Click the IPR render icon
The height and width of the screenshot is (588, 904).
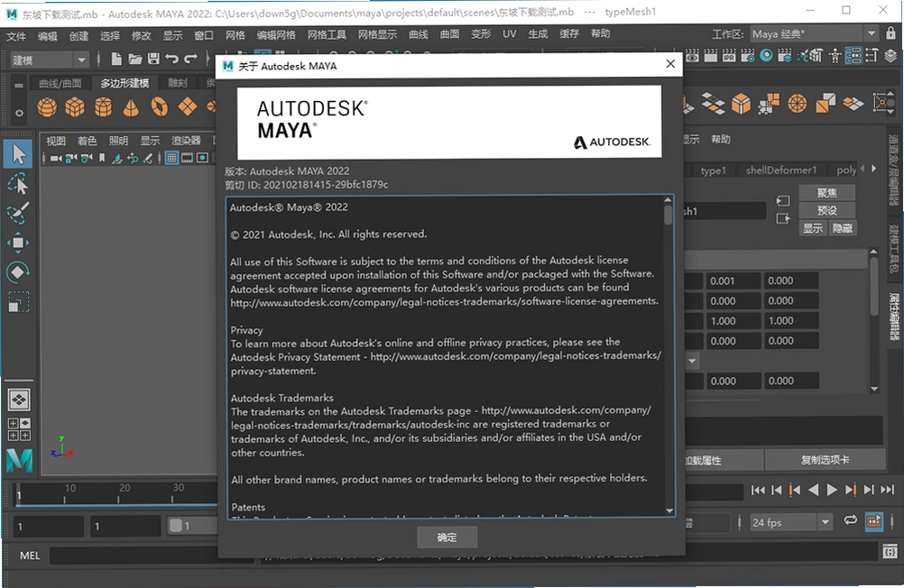click(x=729, y=56)
